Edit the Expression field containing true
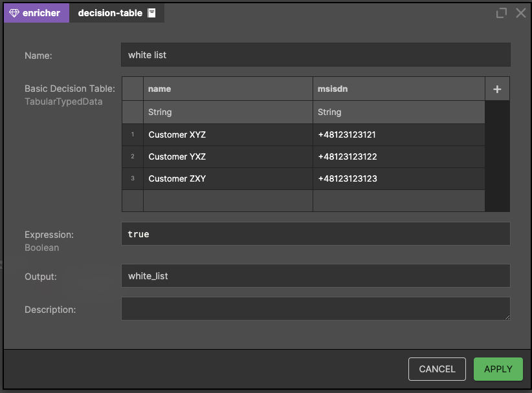Image resolution: width=532 pixels, height=393 pixels. point(316,234)
